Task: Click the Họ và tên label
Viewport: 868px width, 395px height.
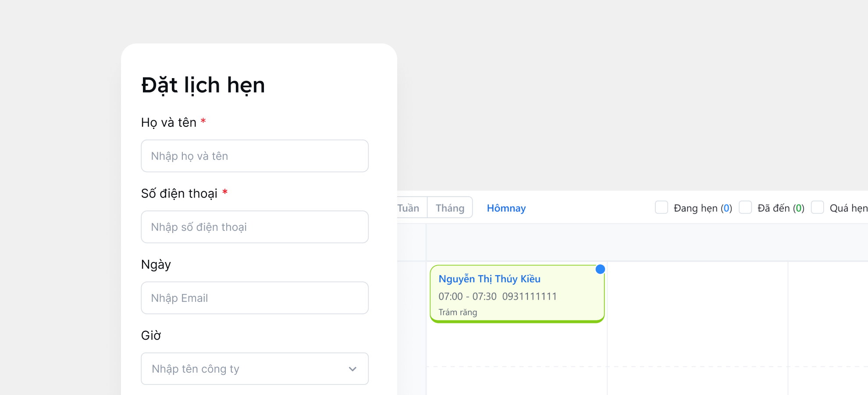Action: (169, 122)
